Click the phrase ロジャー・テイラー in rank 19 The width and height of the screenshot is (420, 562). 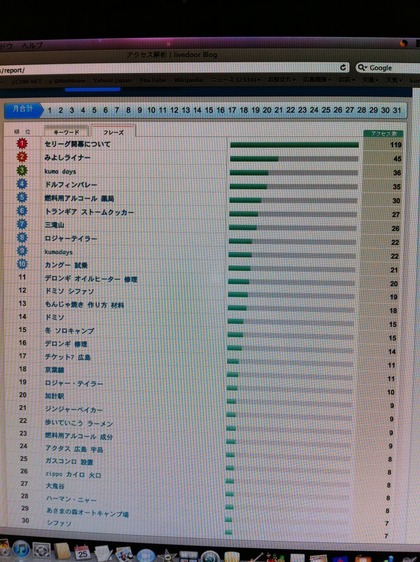click(74, 383)
